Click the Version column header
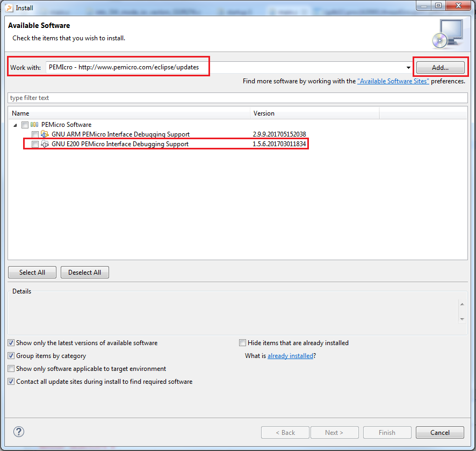 [315, 113]
